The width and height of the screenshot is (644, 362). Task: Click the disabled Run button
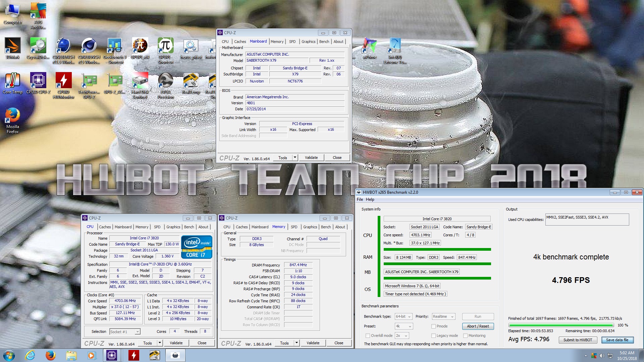(x=478, y=316)
